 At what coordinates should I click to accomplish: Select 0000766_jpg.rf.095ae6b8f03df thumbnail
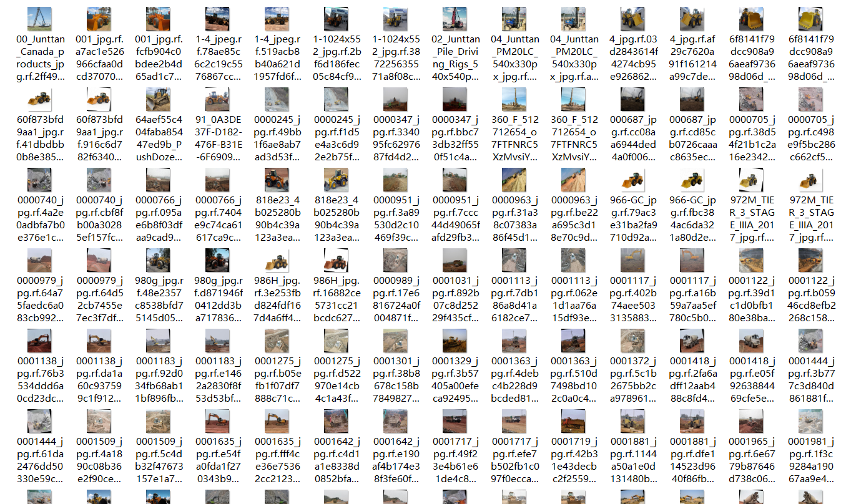(159, 180)
